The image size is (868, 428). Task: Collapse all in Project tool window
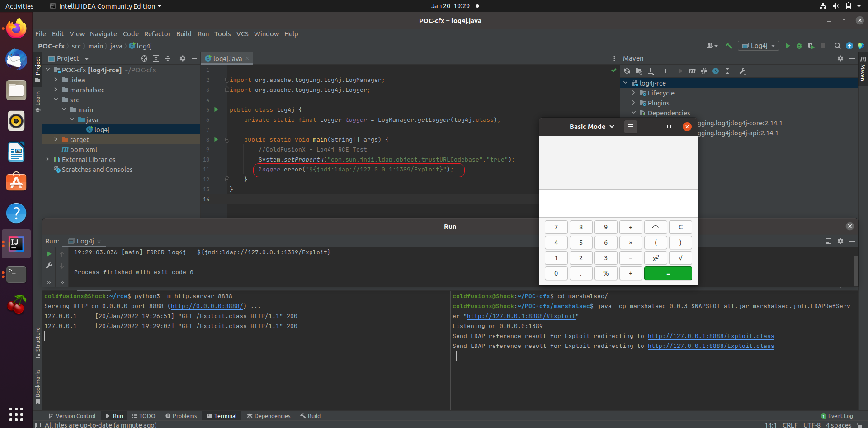click(168, 58)
